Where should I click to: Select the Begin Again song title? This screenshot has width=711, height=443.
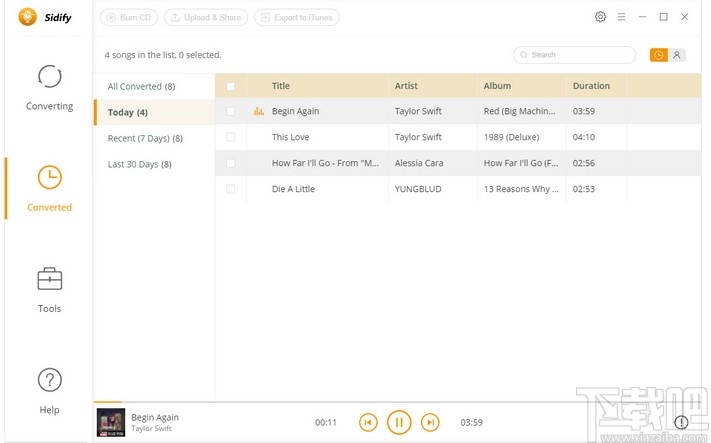pyautogui.click(x=295, y=111)
